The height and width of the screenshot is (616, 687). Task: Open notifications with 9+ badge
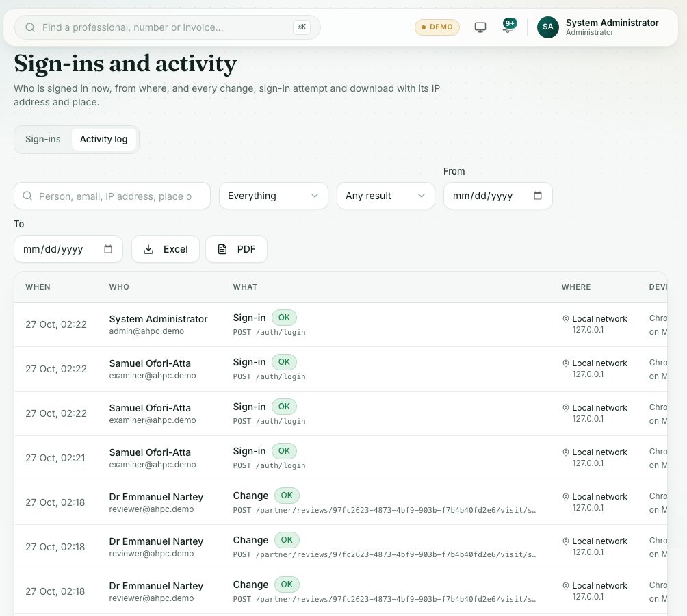508,26
